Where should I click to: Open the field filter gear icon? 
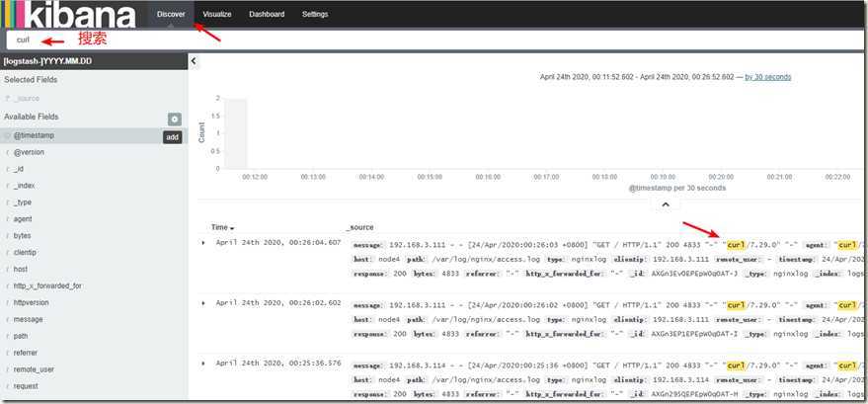coord(175,119)
